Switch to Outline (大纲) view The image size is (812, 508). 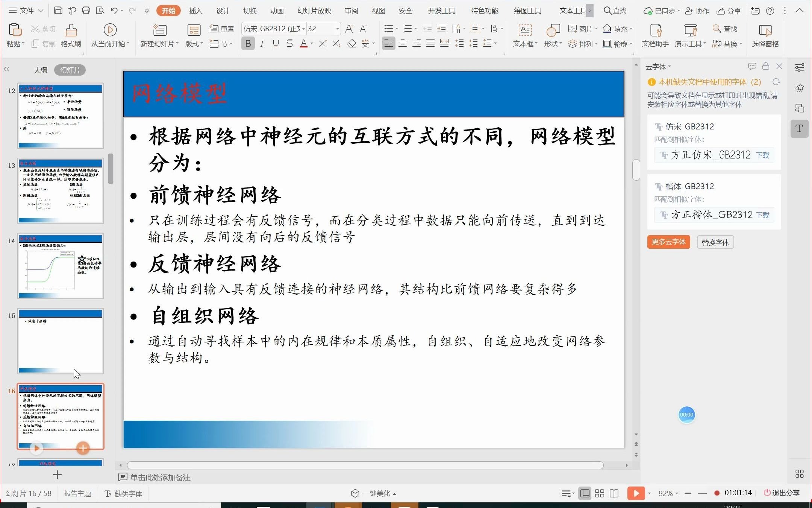coord(40,70)
